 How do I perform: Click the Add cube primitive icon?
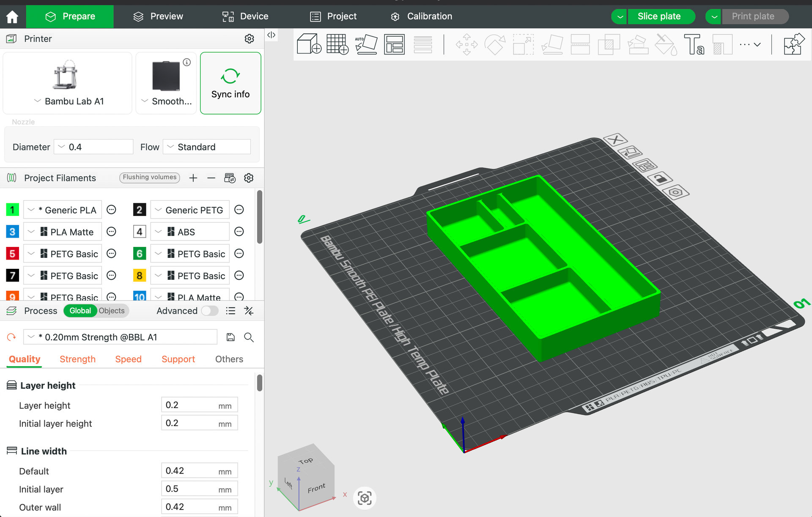pos(309,44)
